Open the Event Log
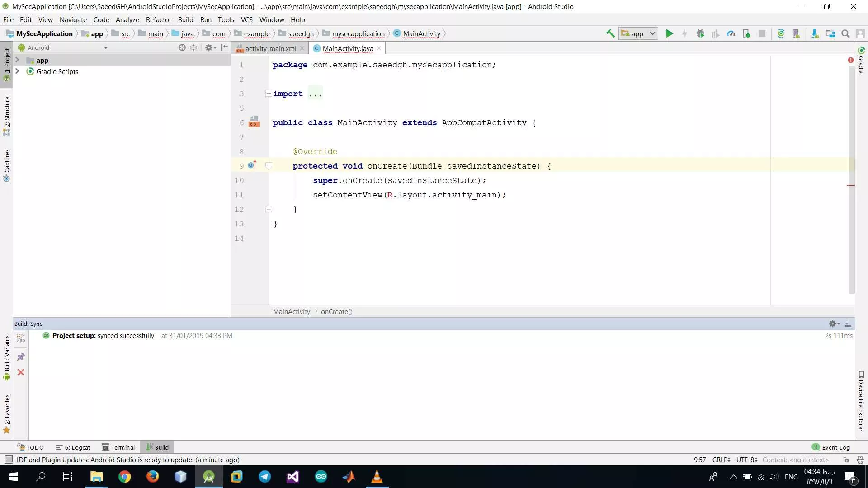Image resolution: width=868 pixels, height=488 pixels. 831,447
